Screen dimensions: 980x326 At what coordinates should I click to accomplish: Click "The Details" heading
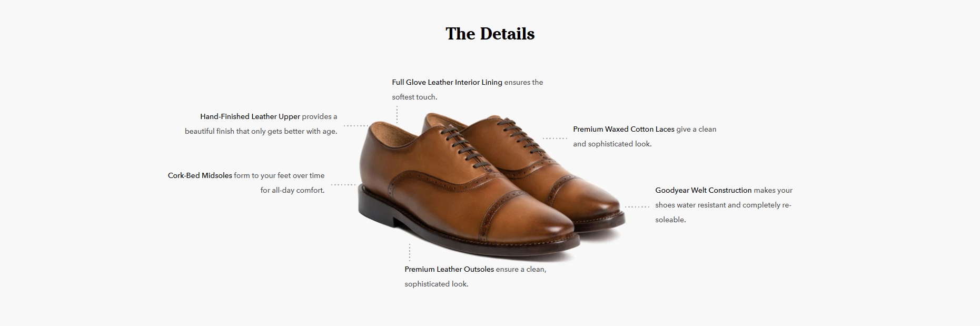point(490,34)
